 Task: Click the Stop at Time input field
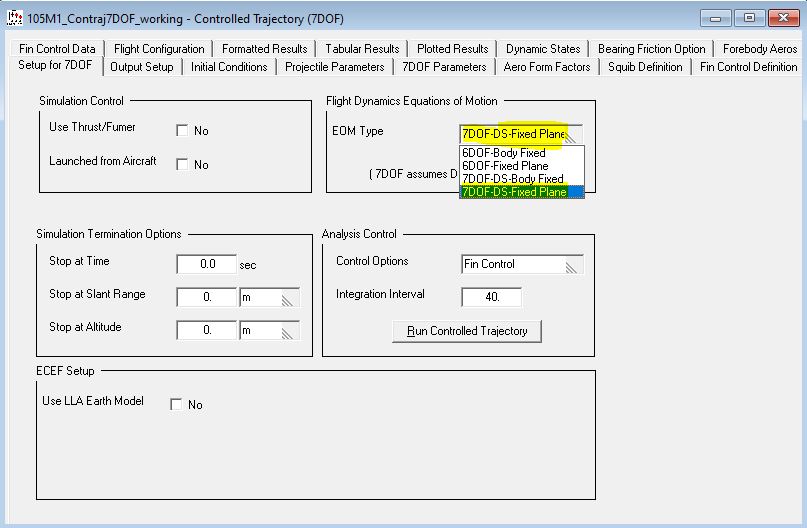point(206,265)
